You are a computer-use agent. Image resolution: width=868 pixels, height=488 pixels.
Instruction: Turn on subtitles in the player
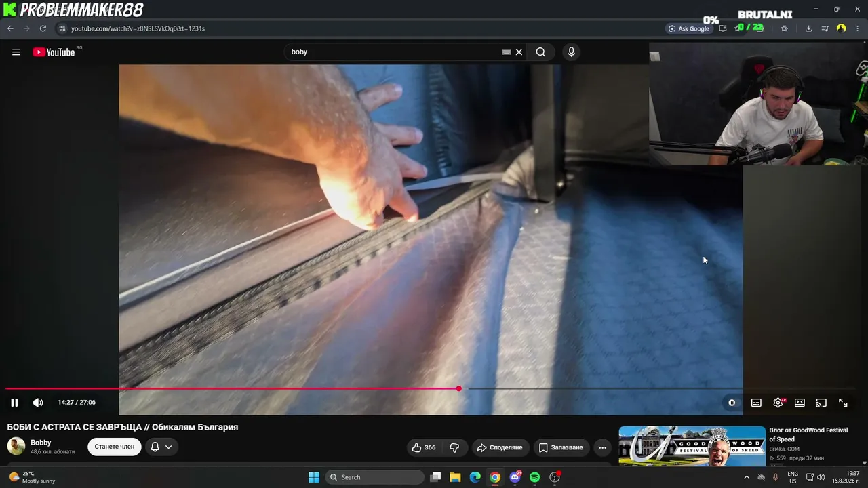click(x=756, y=403)
